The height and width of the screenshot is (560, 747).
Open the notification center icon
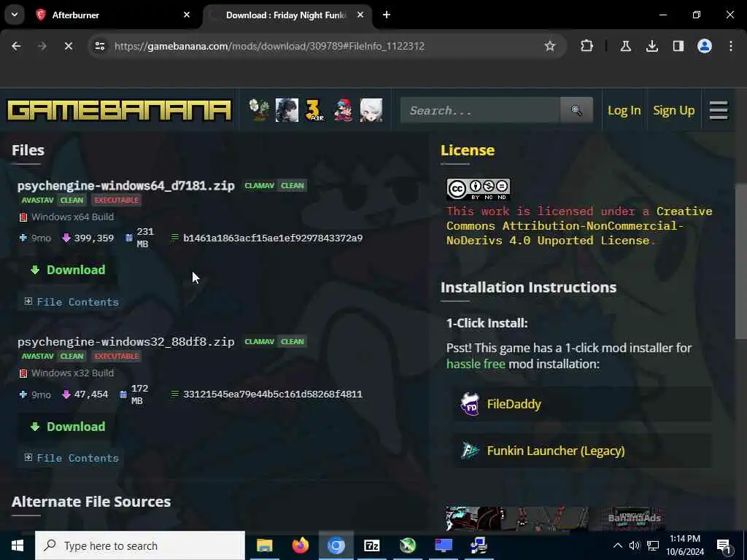coord(724,545)
